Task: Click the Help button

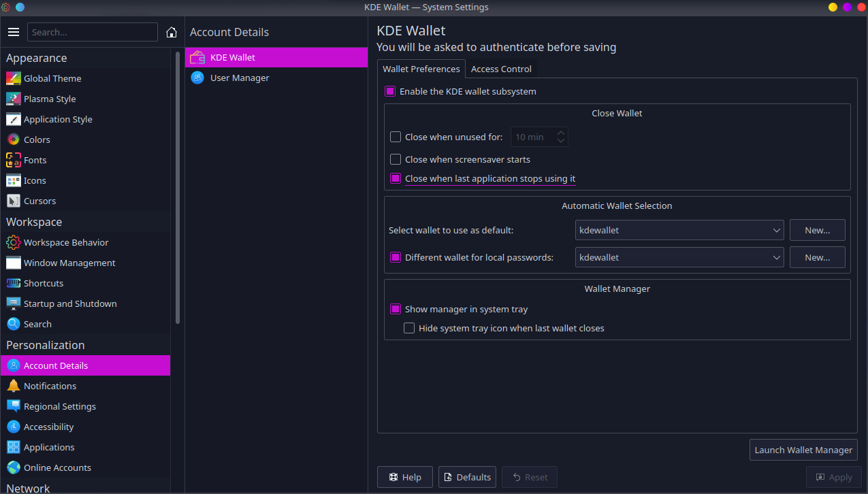Action: click(405, 477)
